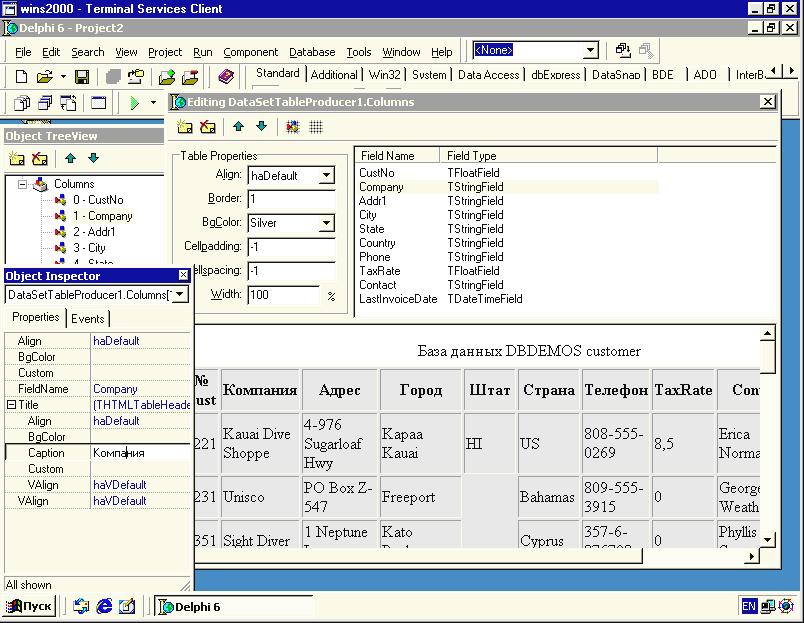Open the Component menu
This screenshot has height=623, width=804.
pos(250,52)
